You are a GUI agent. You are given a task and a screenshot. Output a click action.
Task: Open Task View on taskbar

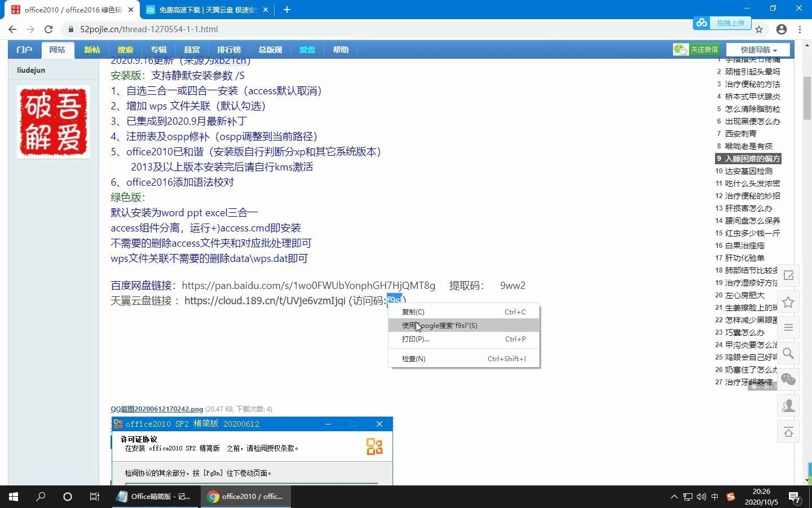[95, 497]
